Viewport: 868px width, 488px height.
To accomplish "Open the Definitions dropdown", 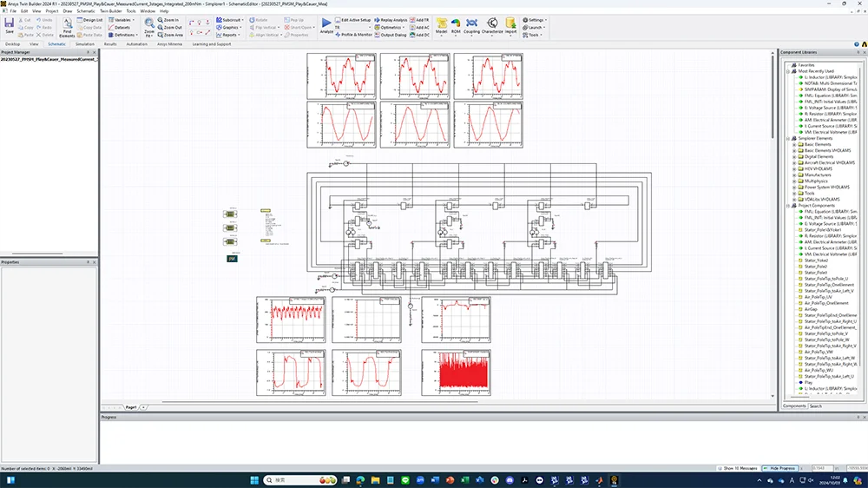I will 123,35.
